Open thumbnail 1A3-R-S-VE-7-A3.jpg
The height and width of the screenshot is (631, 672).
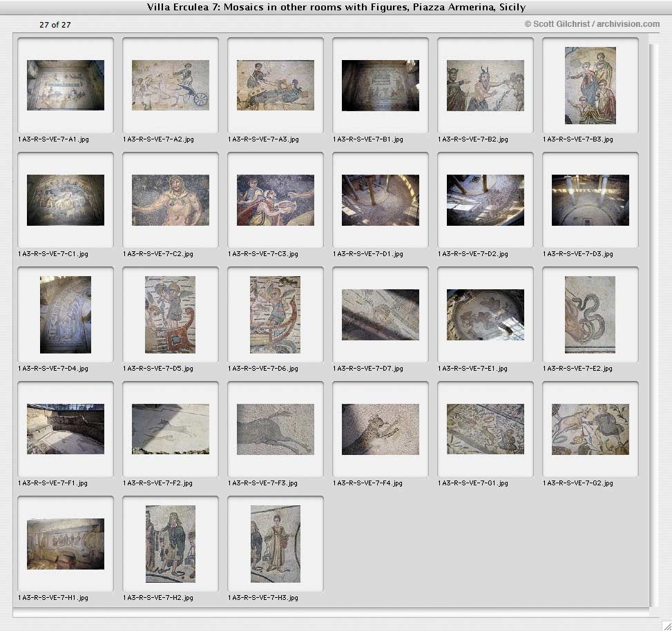point(276,85)
